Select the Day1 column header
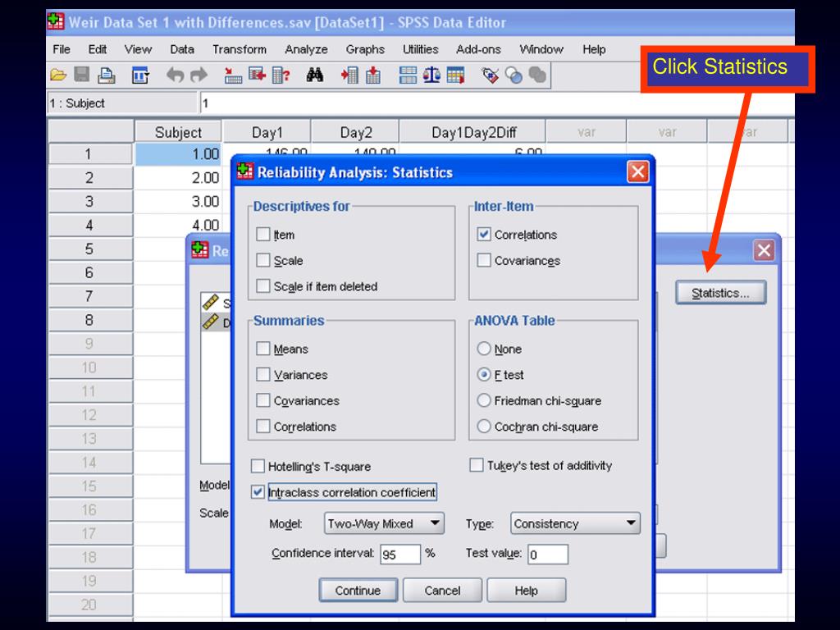 [267, 132]
